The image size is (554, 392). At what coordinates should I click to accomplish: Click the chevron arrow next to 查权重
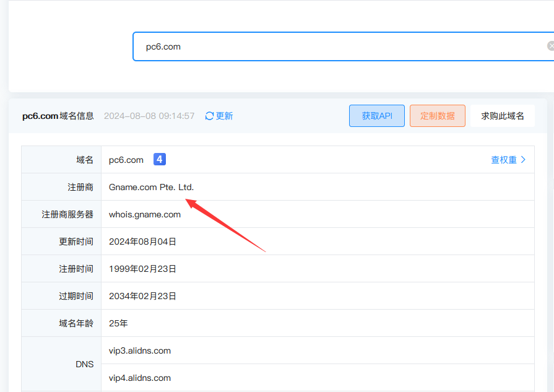[524, 160]
